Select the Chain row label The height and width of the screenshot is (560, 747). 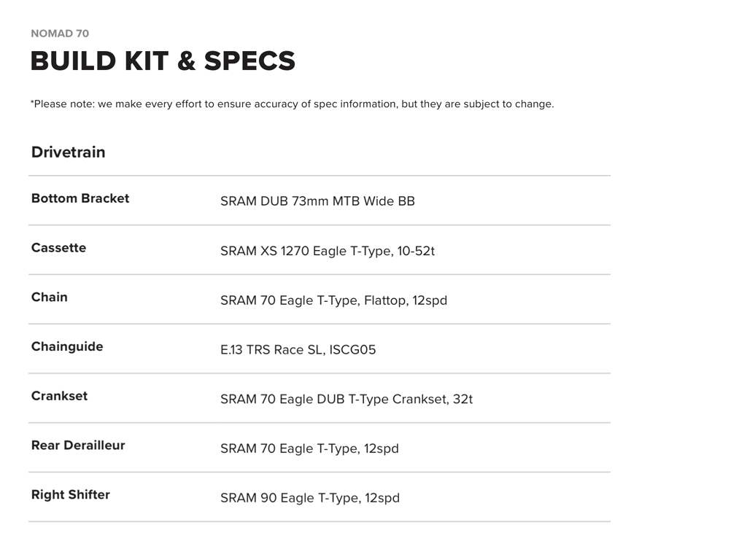click(x=49, y=297)
